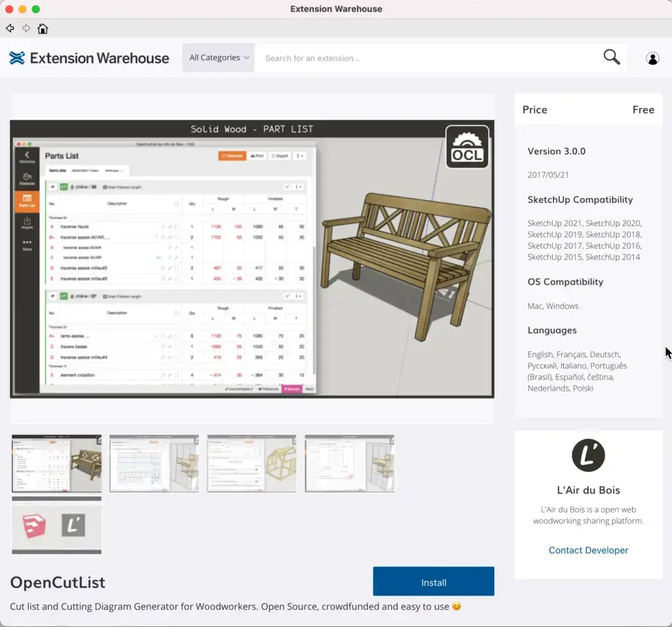Open the Contact Developer link
Viewport: 672px width, 627px height.
click(x=589, y=550)
